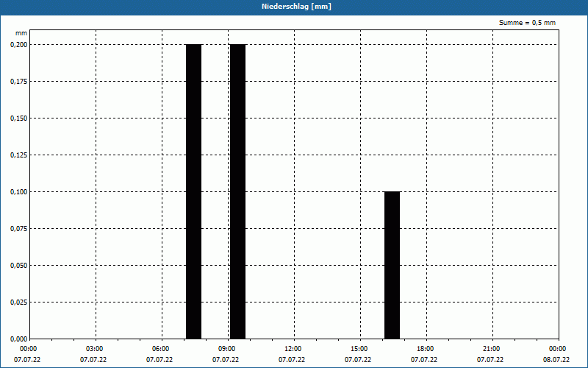
Task: Click the 'Niederschlag [mm]' chart title
Action: pos(296,7)
